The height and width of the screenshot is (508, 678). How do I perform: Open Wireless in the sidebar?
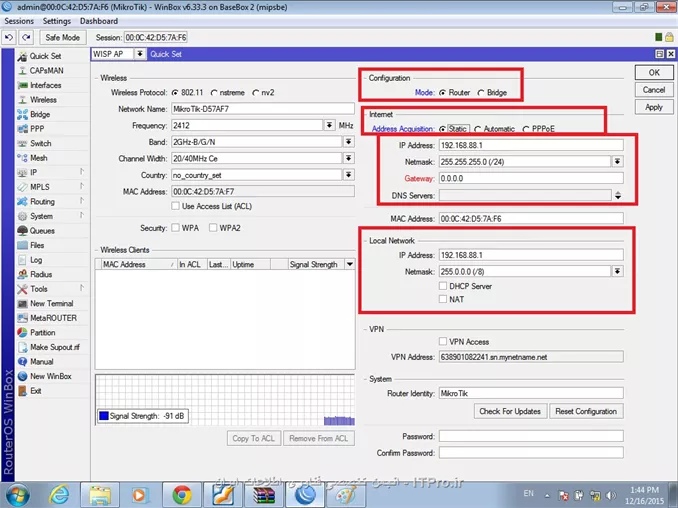click(43, 100)
